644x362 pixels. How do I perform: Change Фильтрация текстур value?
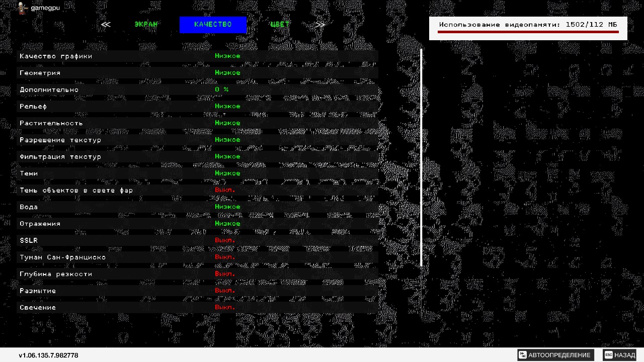click(227, 156)
